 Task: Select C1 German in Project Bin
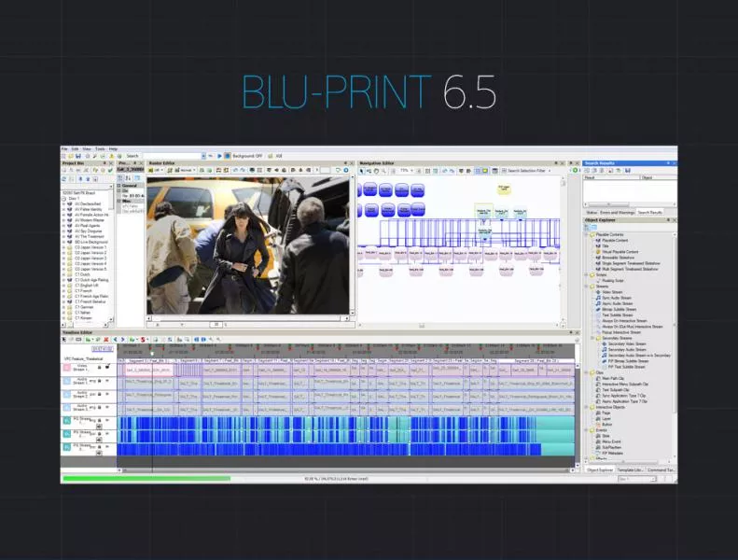pos(84,307)
